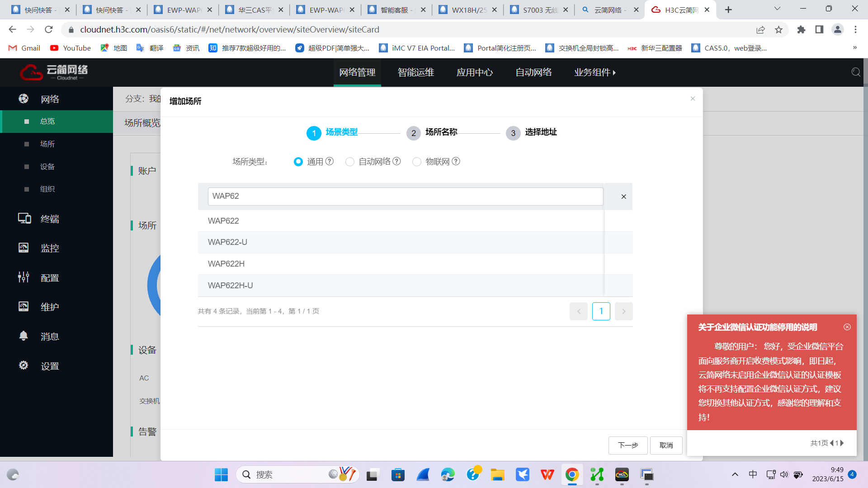Switch to 智能运维 top tab
The height and width of the screenshot is (488, 868).
[415, 72]
